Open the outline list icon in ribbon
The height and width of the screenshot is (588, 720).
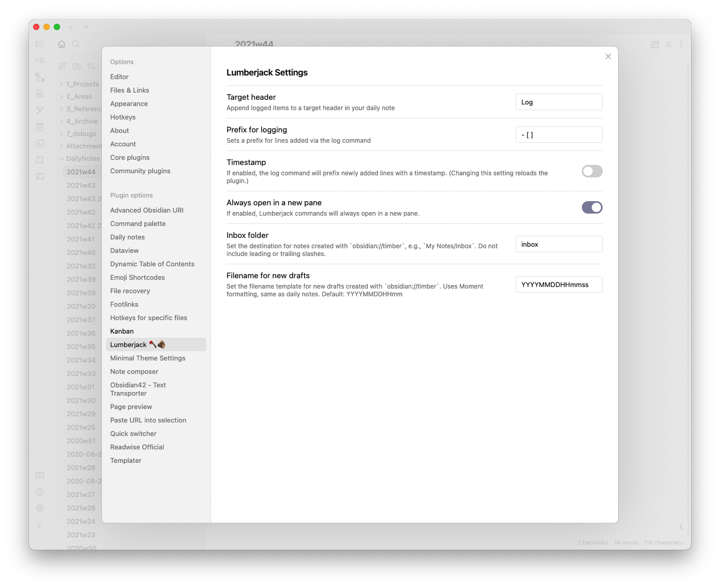(40, 44)
